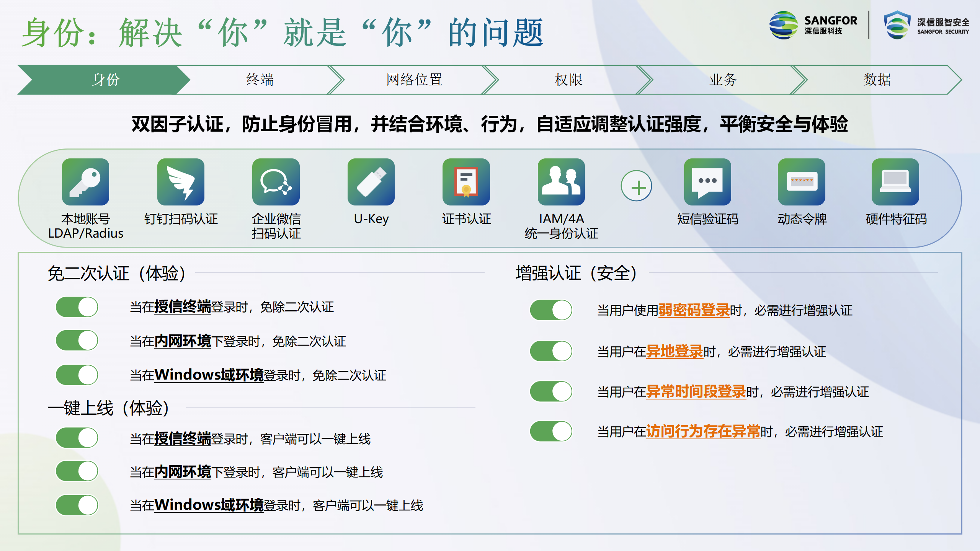Click the 深信服智安全 shield logo
This screenshot has width=980, height=551.
click(x=926, y=25)
